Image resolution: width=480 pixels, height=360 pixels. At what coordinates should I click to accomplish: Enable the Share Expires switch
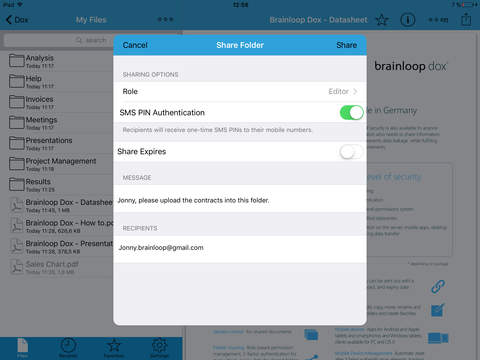[351, 152]
